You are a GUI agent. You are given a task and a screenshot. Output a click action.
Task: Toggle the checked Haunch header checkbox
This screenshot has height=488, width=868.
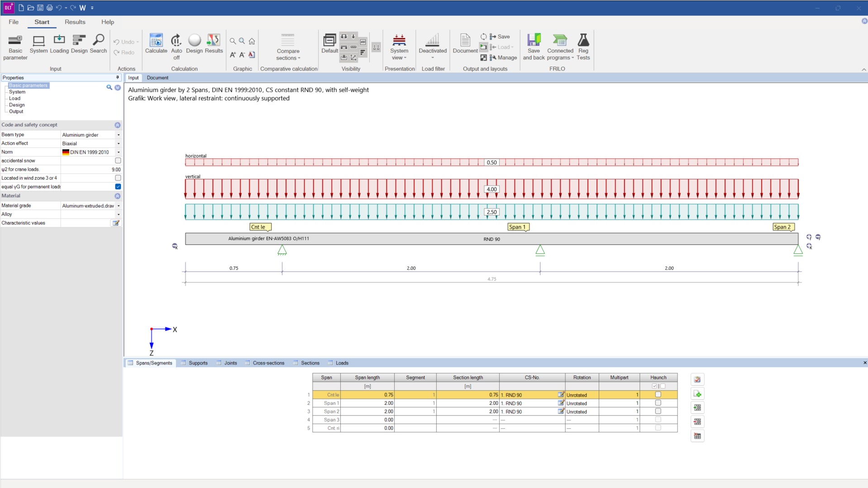(654, 386)
